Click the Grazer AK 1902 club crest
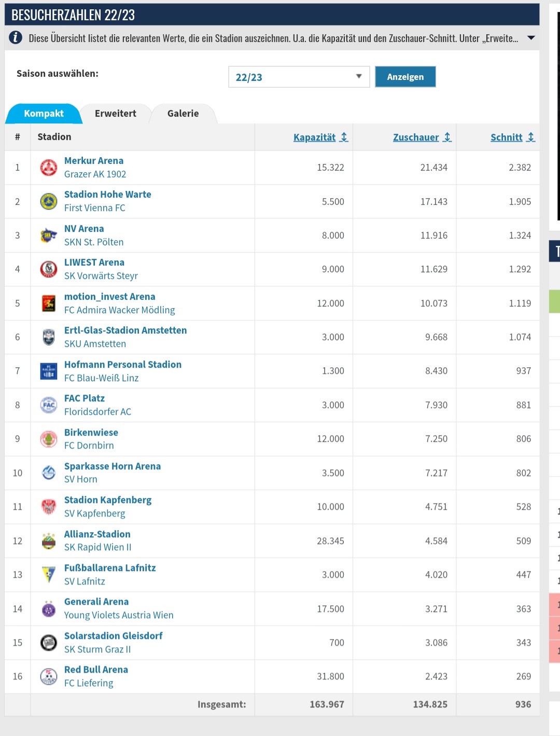 coord(49,168)
